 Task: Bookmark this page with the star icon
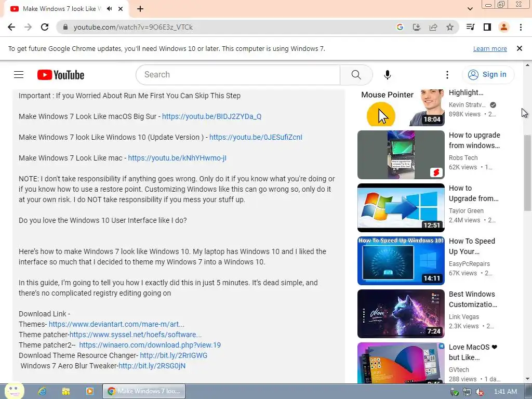point(450,27)
